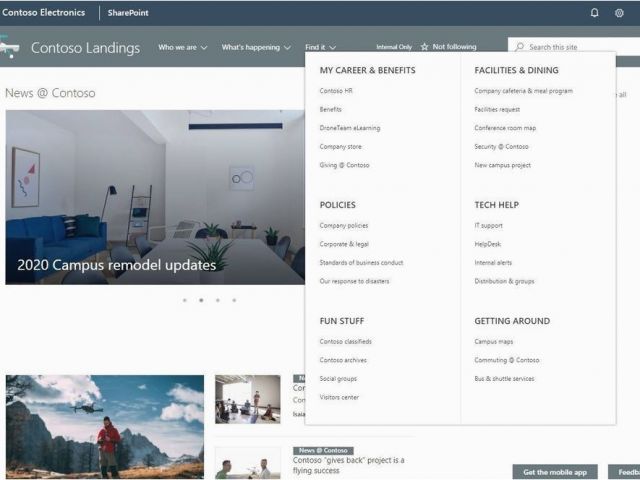The height and width of the screenshot is (480, 640).
Task: Click the IT support link
Action: (x=489, y=225)
